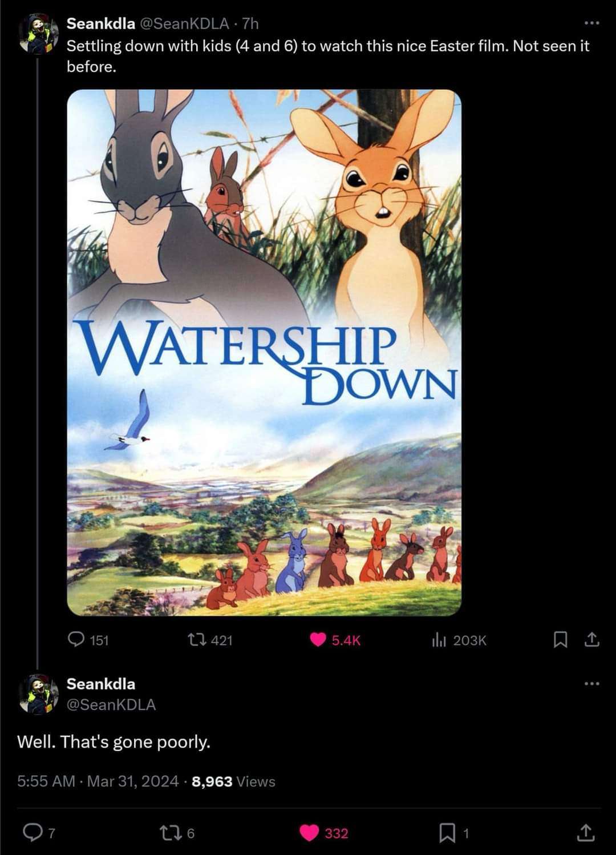This screenshot has width=616, height=855.
Task: Open Seankdla's avatar on first tweet
Action: coord(38,35)
